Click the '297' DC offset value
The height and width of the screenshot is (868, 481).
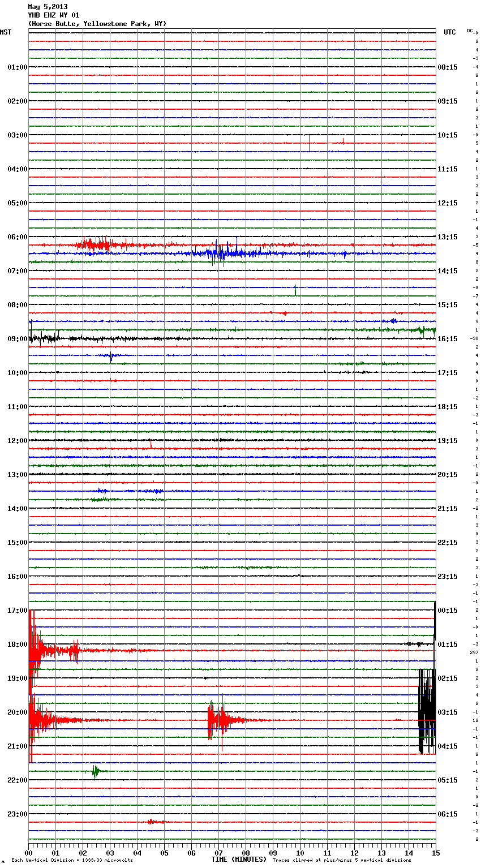(474, 653)
